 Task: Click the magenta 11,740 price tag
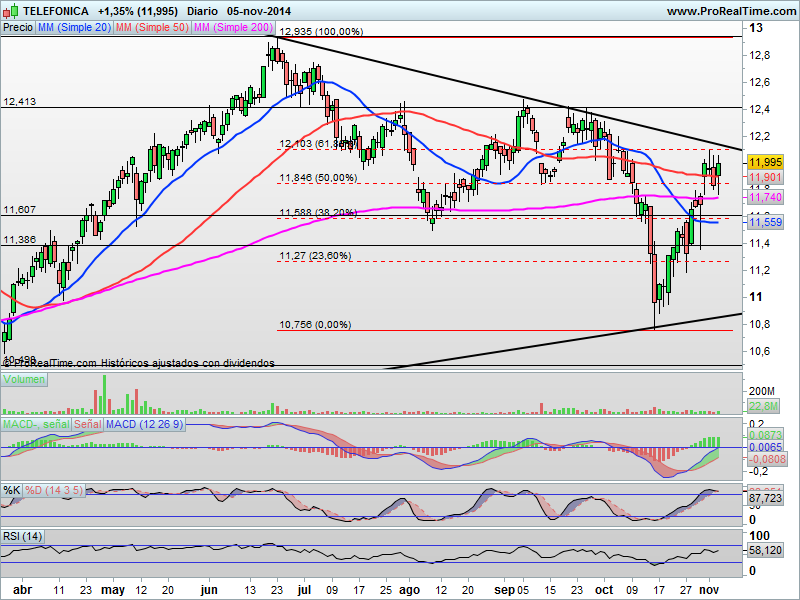click(765, 197)
